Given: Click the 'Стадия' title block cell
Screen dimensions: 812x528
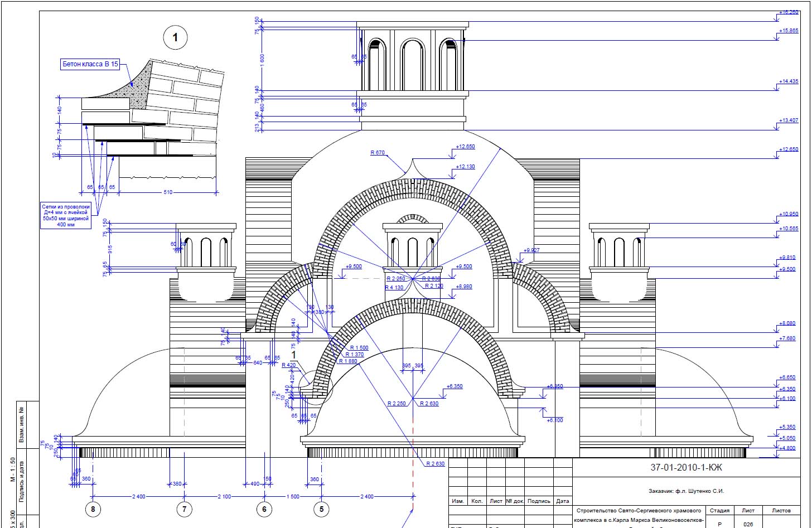Looking at the screenshot, I should point(719,510).
